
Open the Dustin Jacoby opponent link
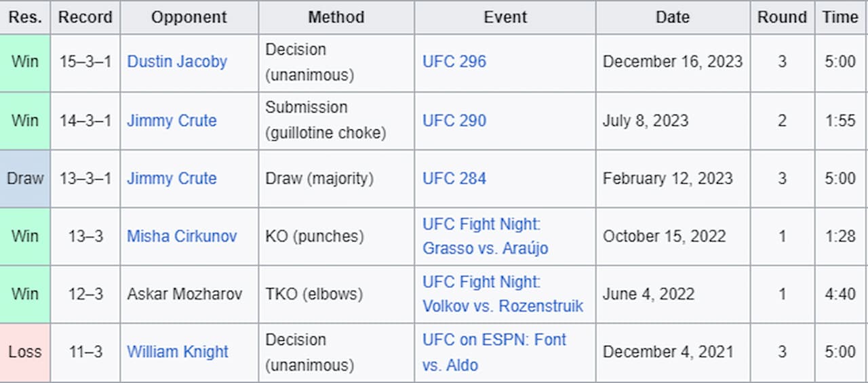click(177, 62)
